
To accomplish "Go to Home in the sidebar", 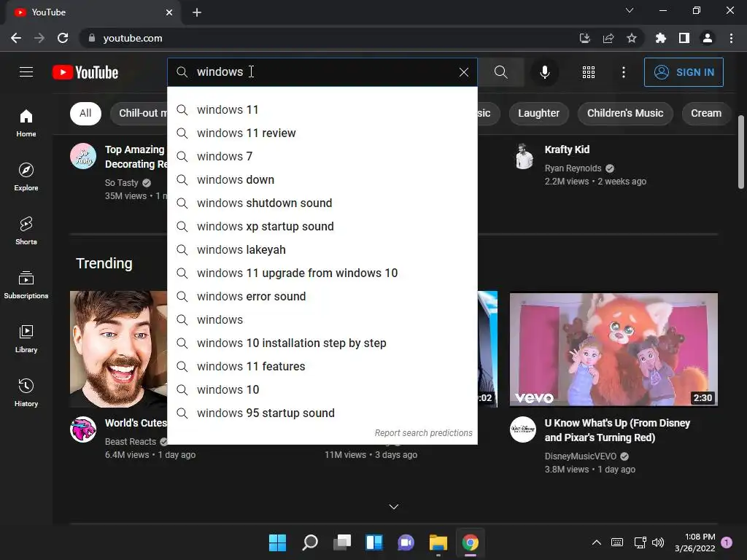I will tap(26, 122).
